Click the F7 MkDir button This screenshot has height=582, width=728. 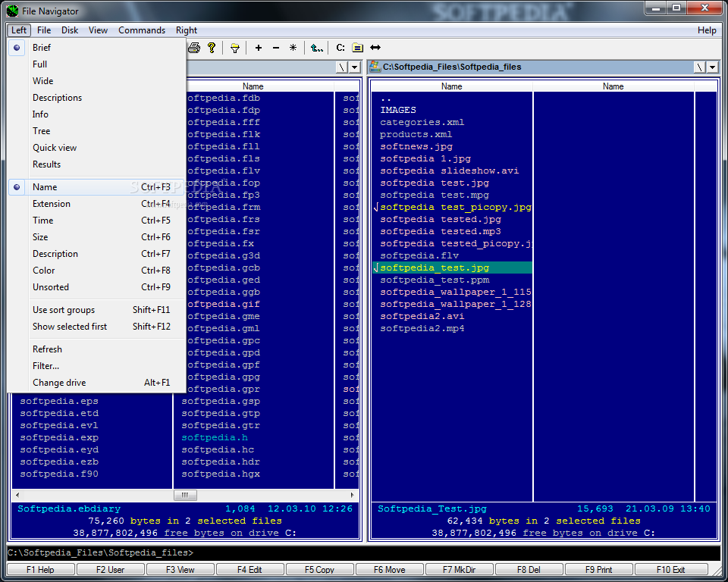[x=460, y=569]
